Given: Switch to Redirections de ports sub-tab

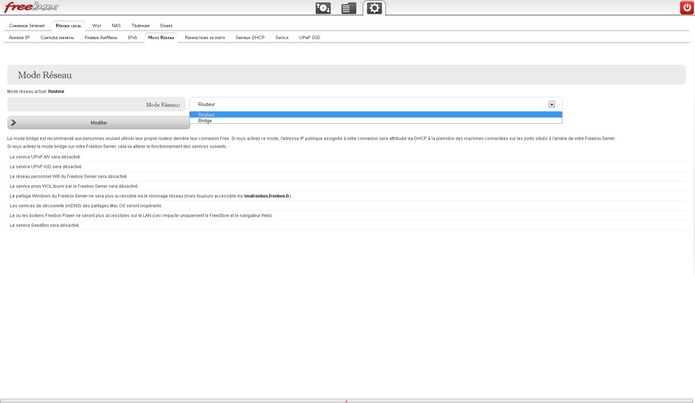Looking at the screenshot, I should click(x=205, y=37).
